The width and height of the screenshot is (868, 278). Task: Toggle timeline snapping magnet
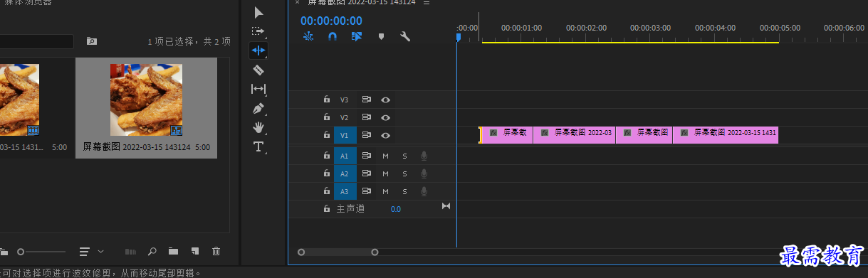click(332, 36)
